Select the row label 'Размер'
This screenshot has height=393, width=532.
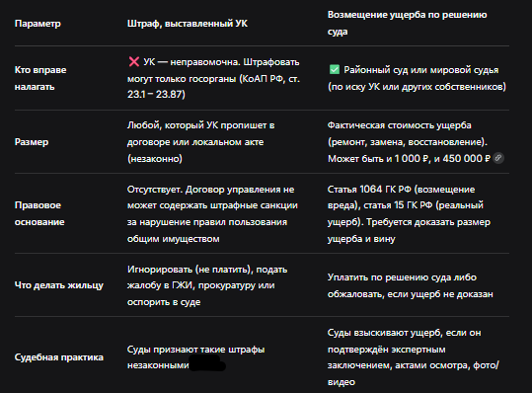tap(32, 142)
